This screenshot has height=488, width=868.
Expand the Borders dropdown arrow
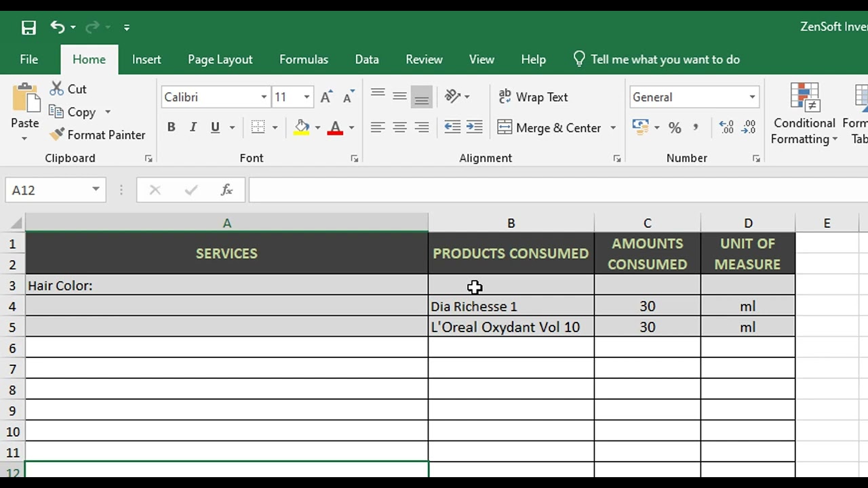click(275, 127)
